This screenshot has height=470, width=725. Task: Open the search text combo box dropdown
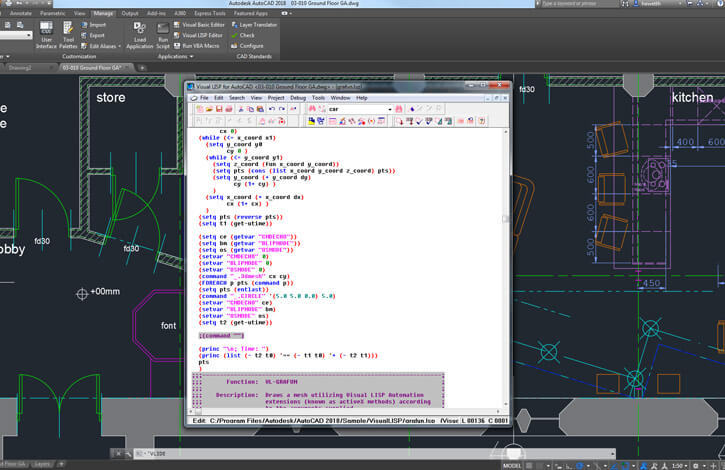point(390,109)
